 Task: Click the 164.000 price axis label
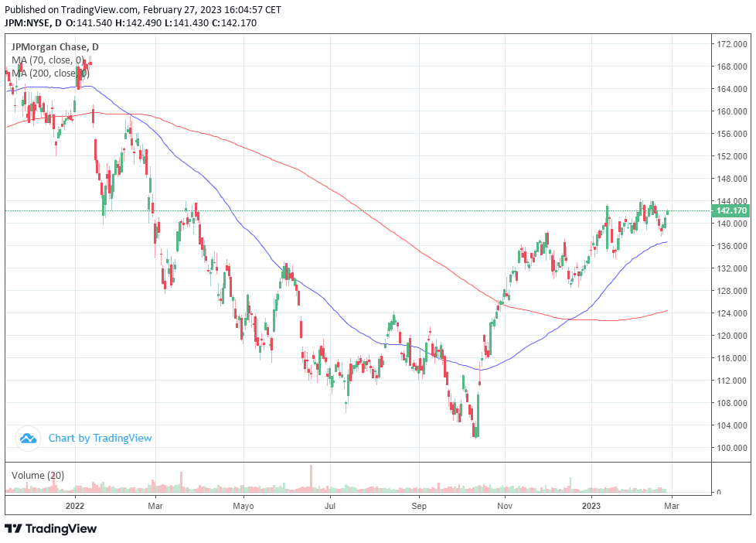point(732,89)
